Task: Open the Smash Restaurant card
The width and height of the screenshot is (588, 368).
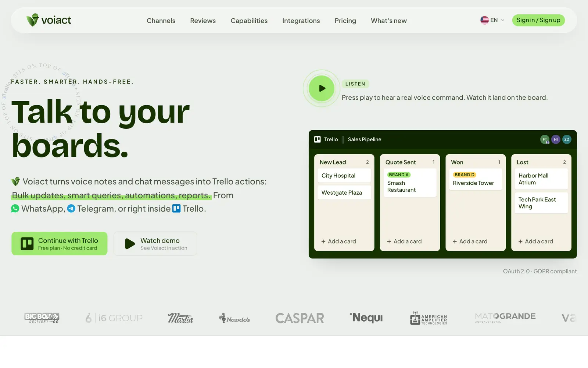Action: (x=410, y=183)
